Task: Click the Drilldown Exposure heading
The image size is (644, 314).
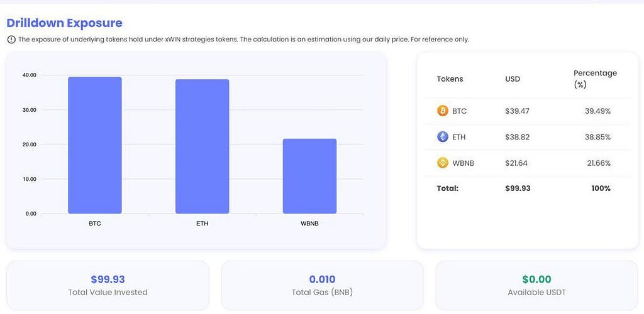Action: 65,23
